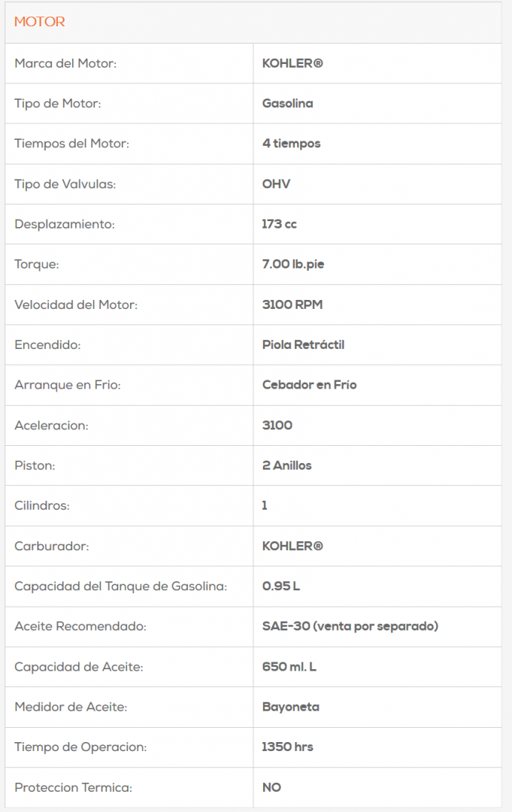Viewport: 512px width, 812px height.
Task: Click the '3100 RPM' engine speed value
Action: (292, 305)
